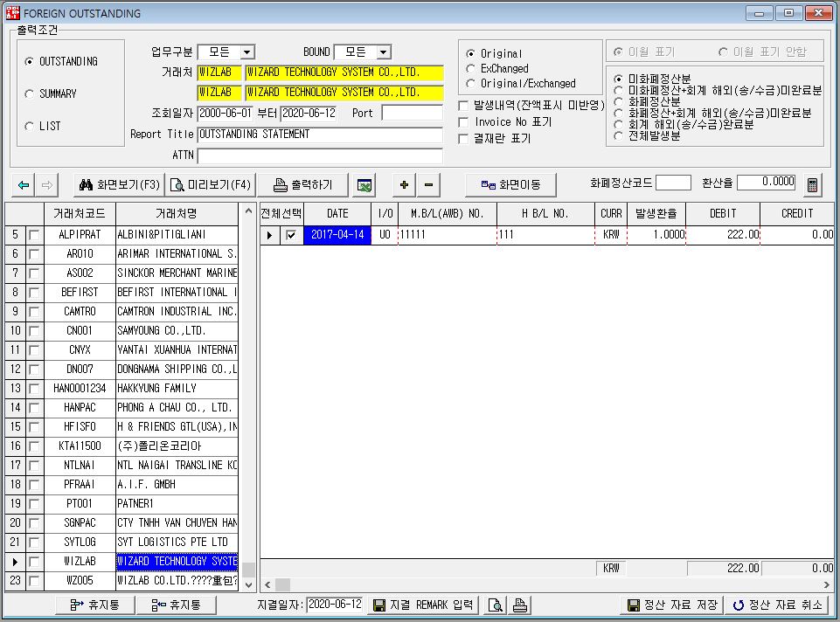
Task: Select 회계 해외(송/수금)완료분 radio option
Action: coord(684,124)
